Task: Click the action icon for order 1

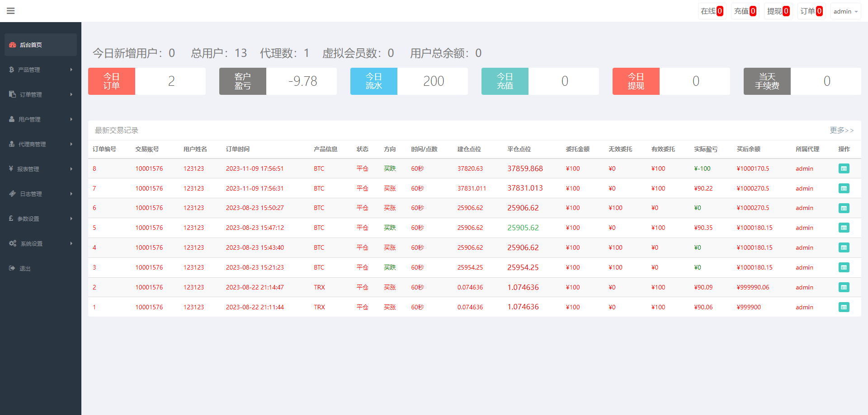Action: 844,307
